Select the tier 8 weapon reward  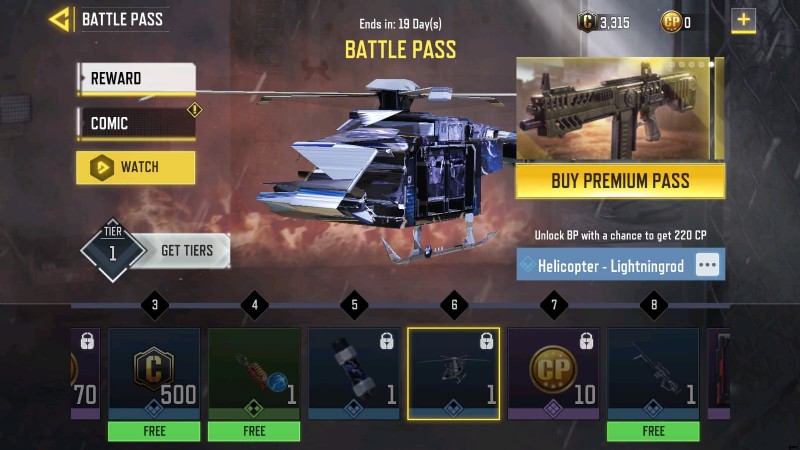(653, 374)
